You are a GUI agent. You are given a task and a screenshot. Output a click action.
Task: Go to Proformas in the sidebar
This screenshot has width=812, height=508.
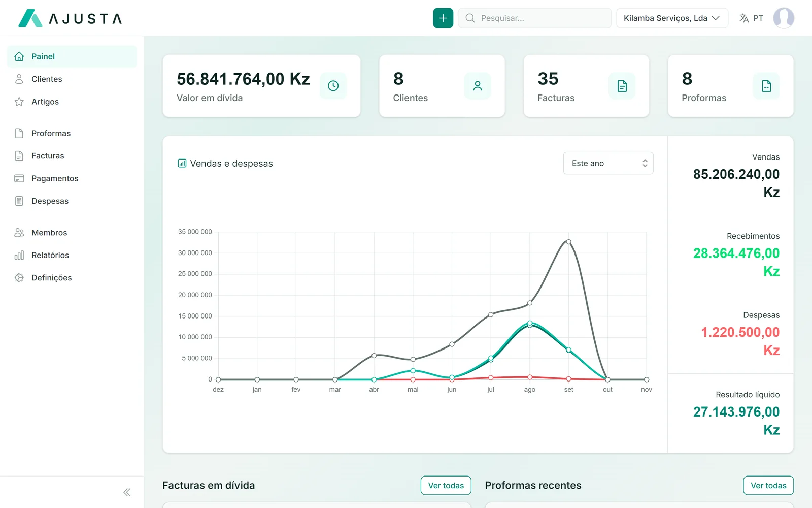(x=72, y=133)
